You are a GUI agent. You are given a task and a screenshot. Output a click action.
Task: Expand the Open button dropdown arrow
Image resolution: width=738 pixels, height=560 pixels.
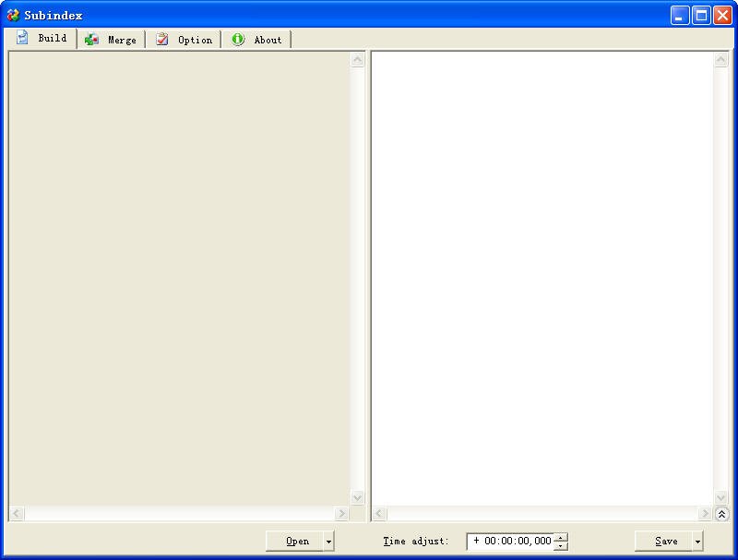point(328,542)
